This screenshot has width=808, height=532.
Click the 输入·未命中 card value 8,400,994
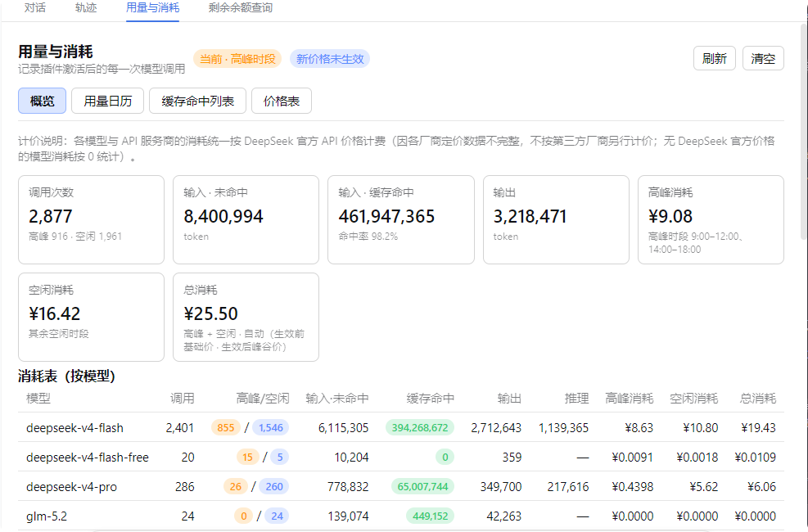(x=223, y=216)
